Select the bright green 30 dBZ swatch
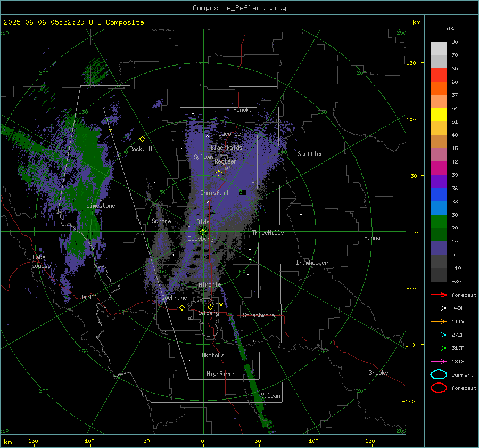479x448 pixels. pos(439,222)
